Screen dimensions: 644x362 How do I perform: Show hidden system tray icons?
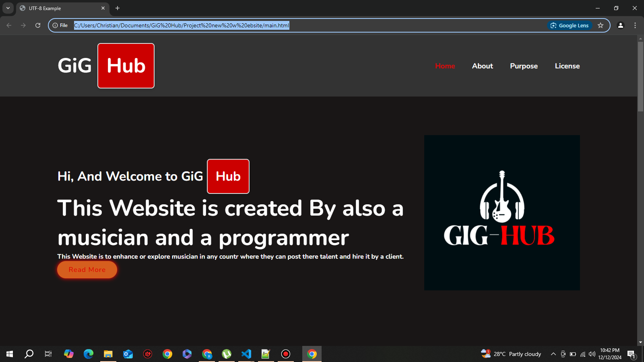tap(553, 354)
